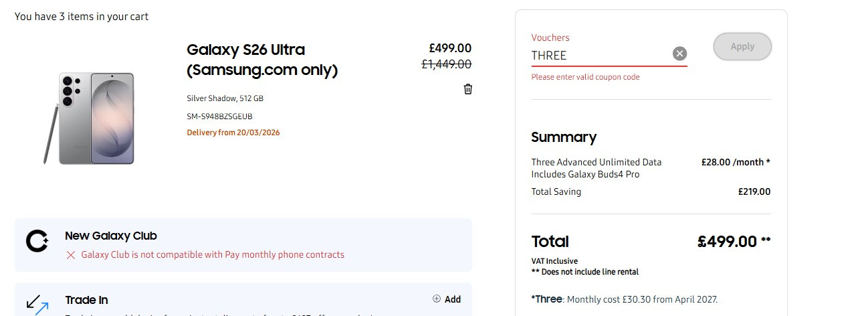
Task: Click the red X incompatibility icon
Action: pos(71,255)
